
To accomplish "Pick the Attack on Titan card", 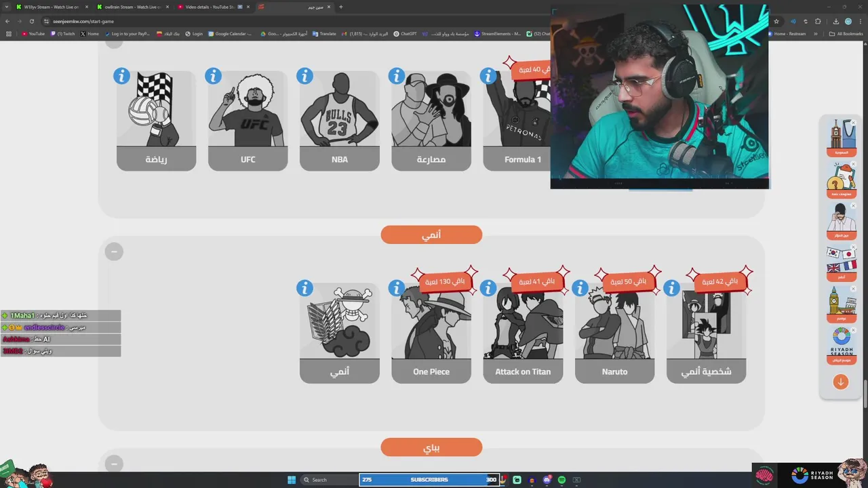I will tap(522, 333).
